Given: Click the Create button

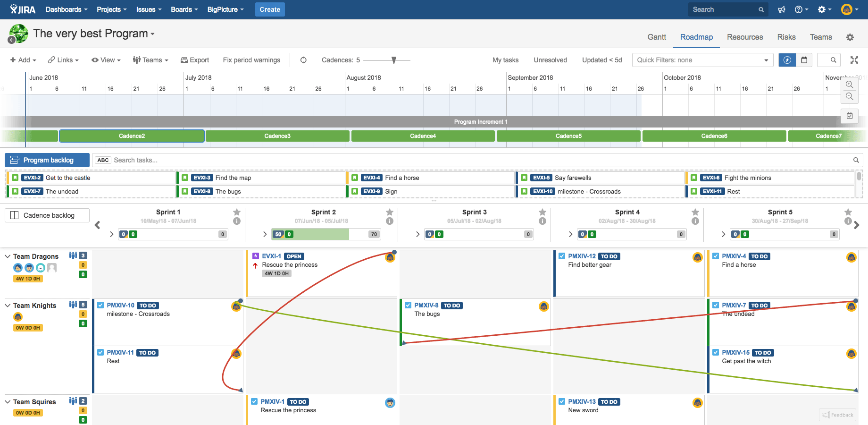Looking at the screenshot, I should pos(269,9).
